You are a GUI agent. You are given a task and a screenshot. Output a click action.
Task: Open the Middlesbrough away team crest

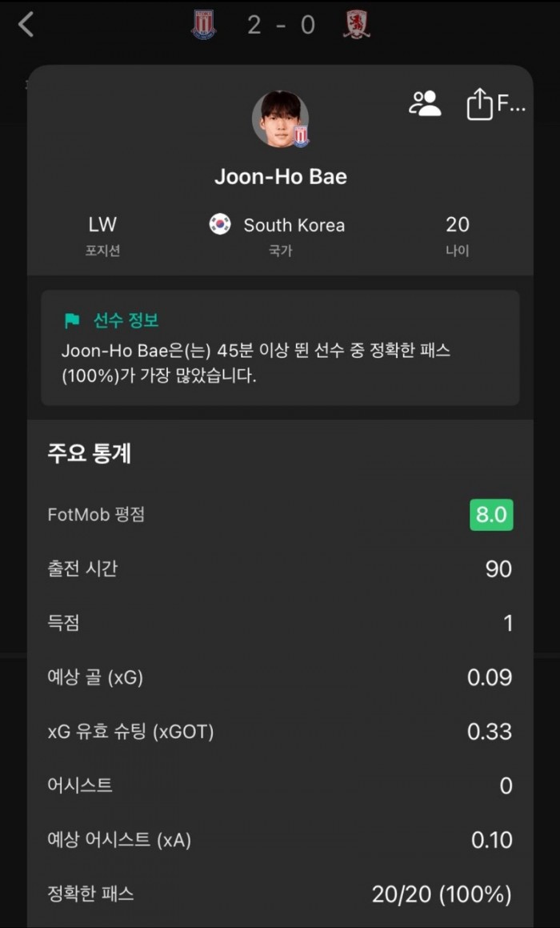click(356, 25)
